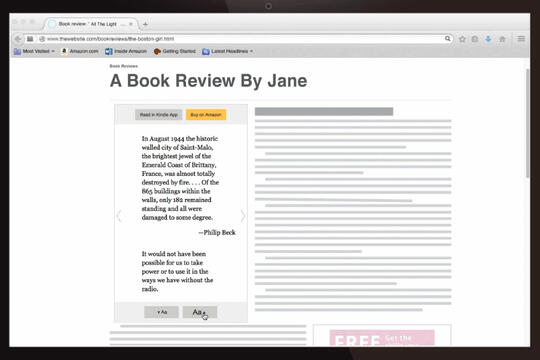Screen dimensions: 540x360
Task: Go to the next page of book preview
Action: click(243, 216)
